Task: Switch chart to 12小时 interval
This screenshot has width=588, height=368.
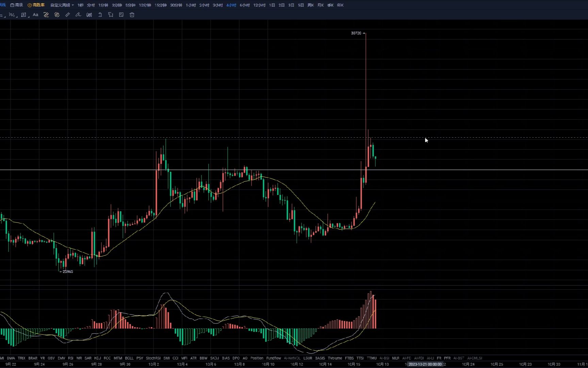Action: click(x=259, y=5)
